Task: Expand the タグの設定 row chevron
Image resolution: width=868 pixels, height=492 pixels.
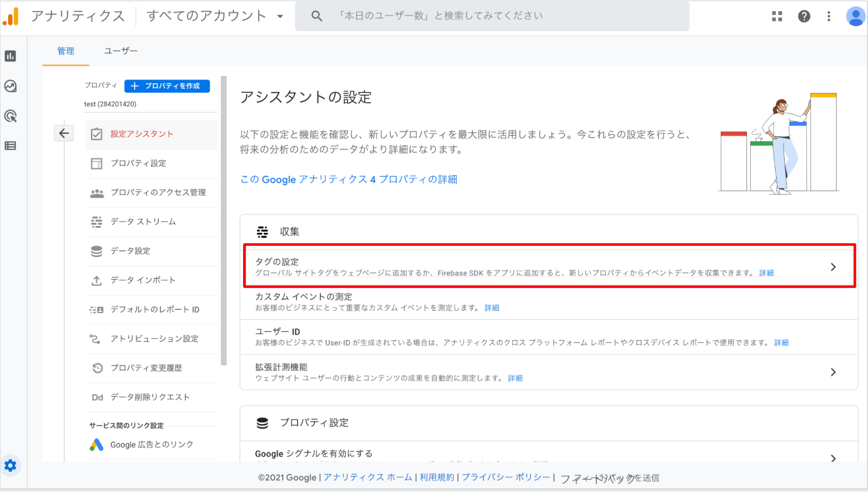Action: pyautogui.click(x=833, y=267)
